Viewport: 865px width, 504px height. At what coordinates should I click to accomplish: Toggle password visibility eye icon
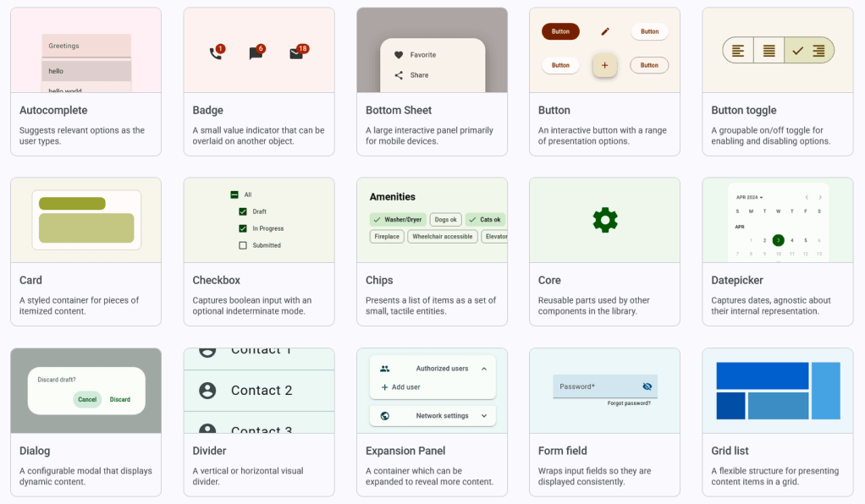647,386
